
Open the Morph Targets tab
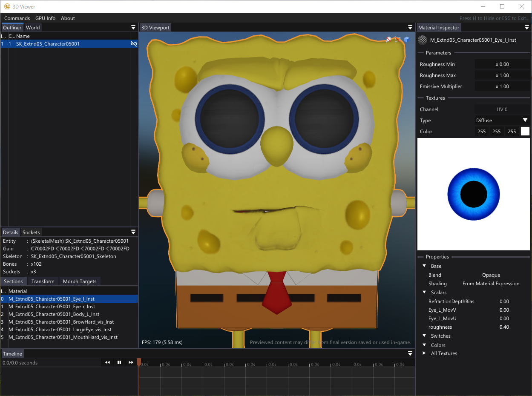pos(80,281)
